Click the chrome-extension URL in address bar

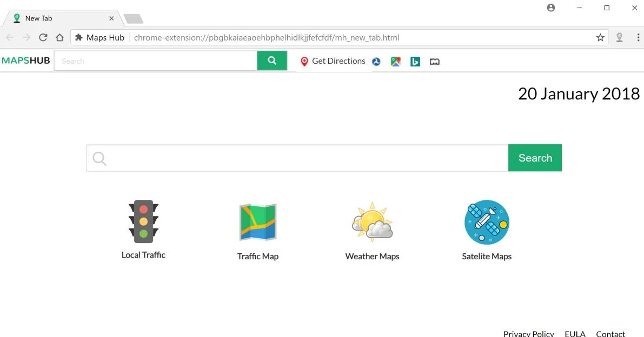coord(267,38)
